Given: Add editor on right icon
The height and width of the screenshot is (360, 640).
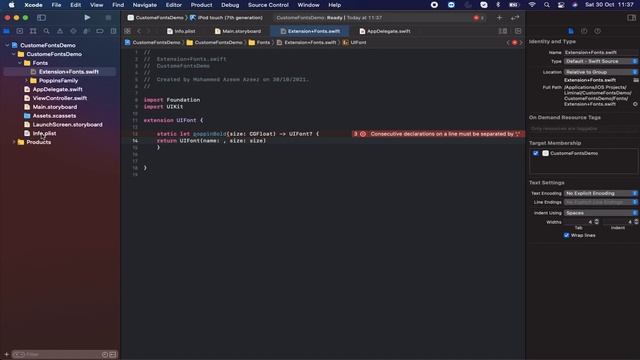Looking at the screenshot, I should pyautogui.click(x=518, y=31).
